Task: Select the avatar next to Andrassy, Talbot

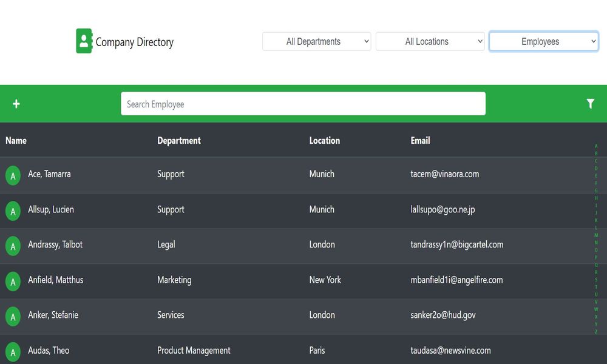Action: (x=13, y=246)
